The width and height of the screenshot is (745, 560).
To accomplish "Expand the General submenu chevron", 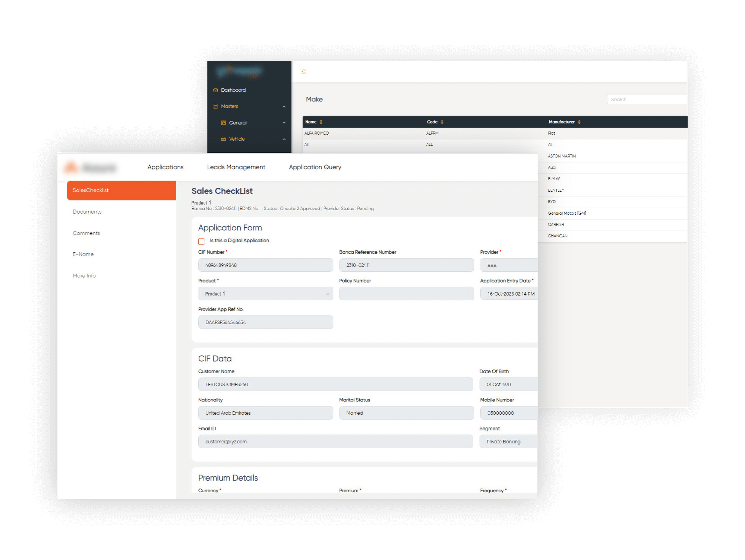I will pyautogui.click(x=284, y=123).
